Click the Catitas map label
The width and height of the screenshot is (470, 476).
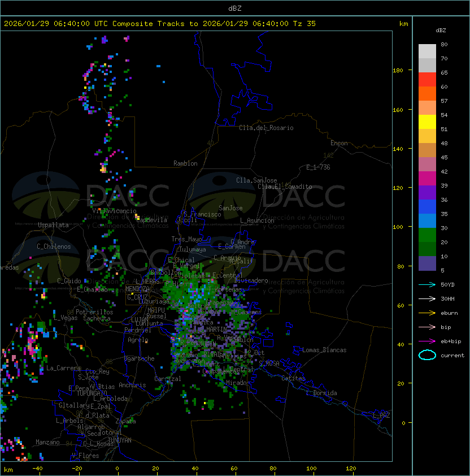[x=293, y=378]
